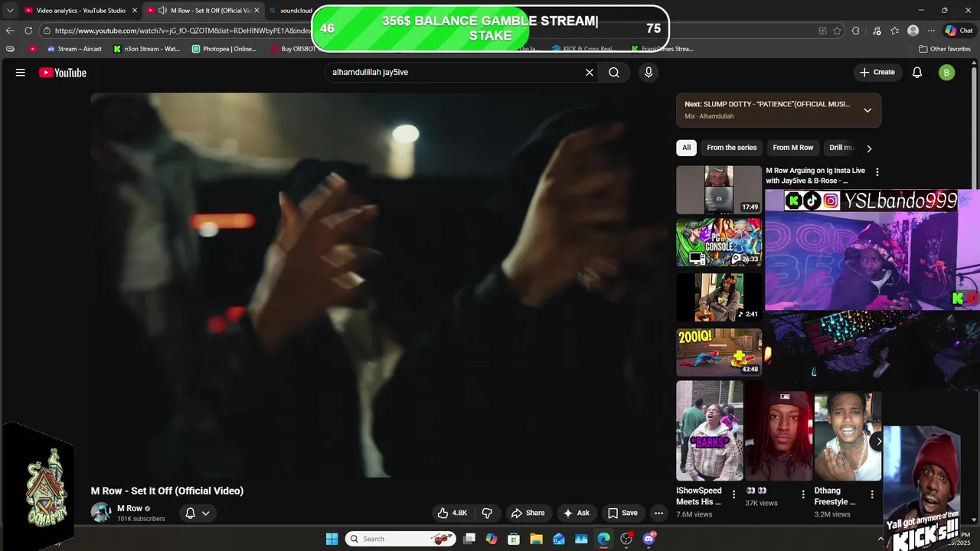Like the M Row video
This screenshot has width=980, height=551.
coord(452,513)
